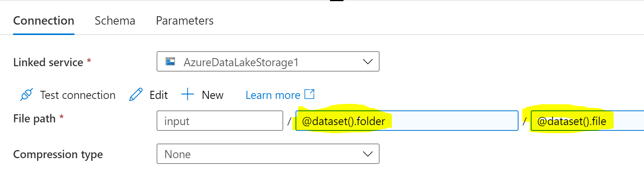Click the Edit pencil icon

pyautogui.click(x=136, y=95)
